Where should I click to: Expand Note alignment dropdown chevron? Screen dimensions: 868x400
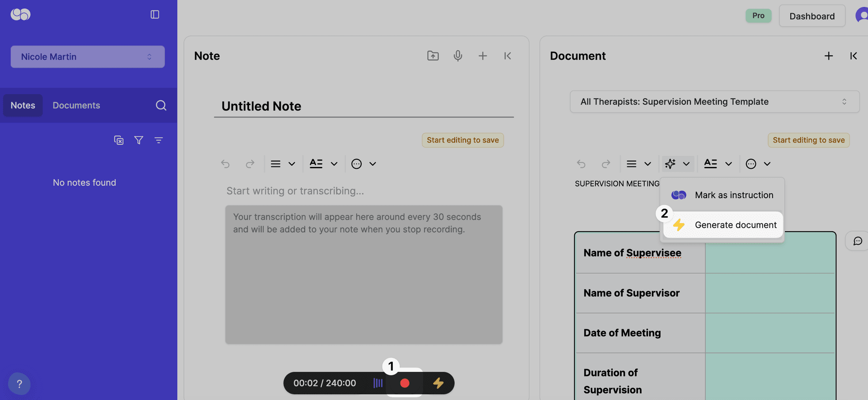292,164
